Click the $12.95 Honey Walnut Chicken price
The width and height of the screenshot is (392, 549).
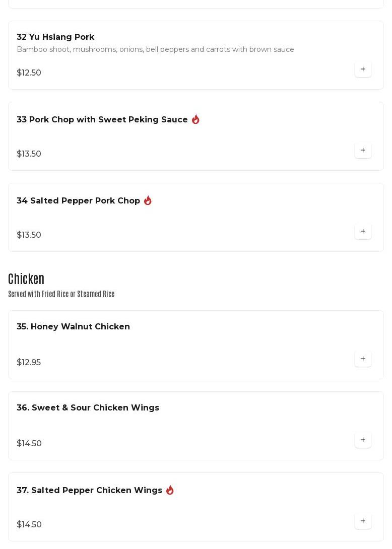[29, 362]
